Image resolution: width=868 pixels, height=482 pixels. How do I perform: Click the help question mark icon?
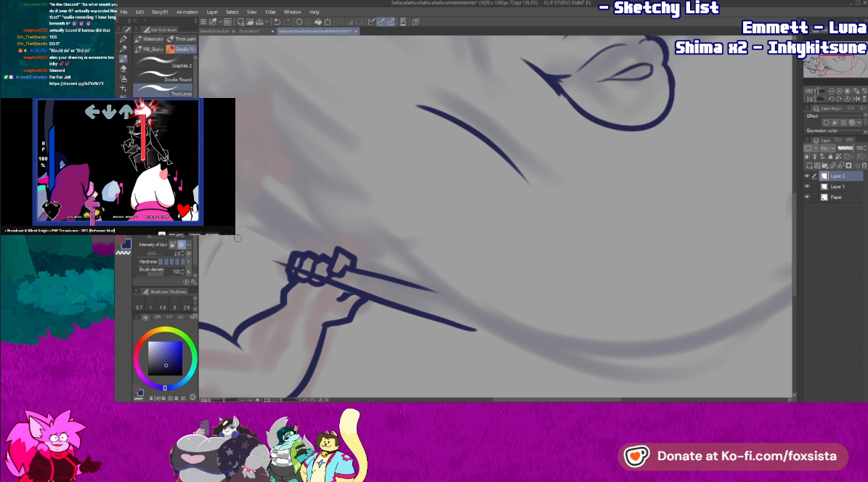(415, 22)
